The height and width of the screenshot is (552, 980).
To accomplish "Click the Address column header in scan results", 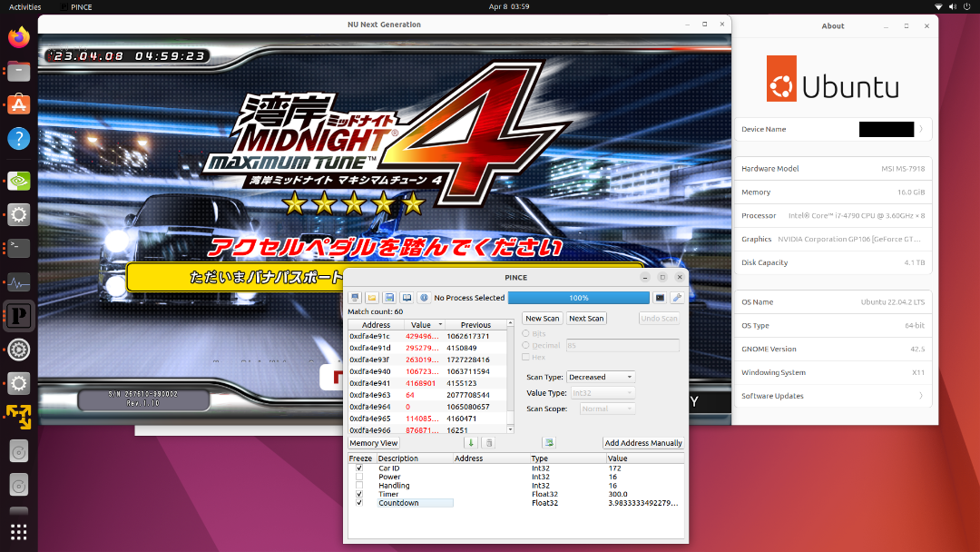I will (376, 325).
